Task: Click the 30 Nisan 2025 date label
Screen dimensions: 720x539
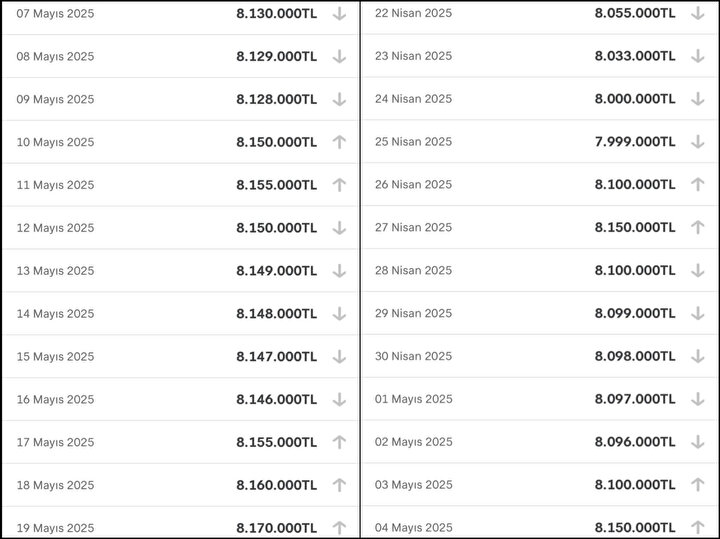Action: click(413, 356)
